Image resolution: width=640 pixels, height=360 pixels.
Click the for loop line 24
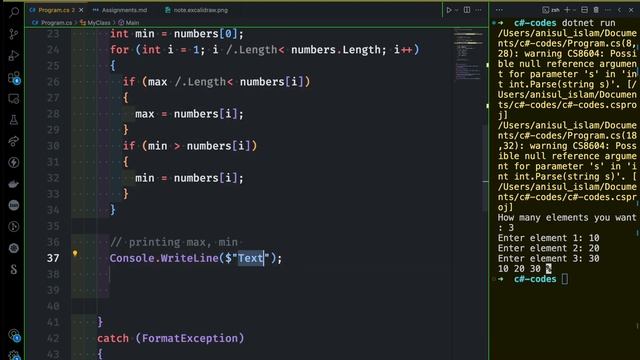tap(264, 50)
